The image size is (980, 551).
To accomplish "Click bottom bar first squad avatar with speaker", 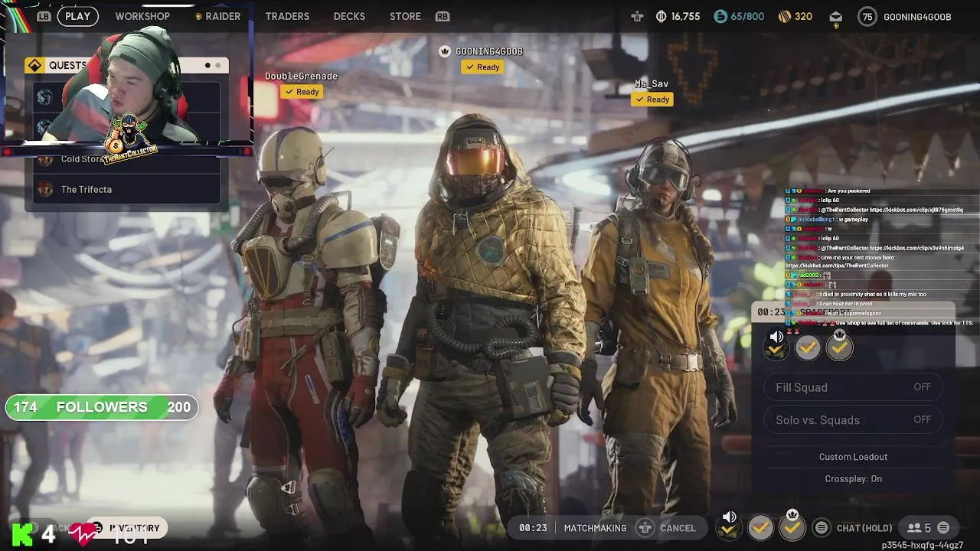I will [728, 528].
